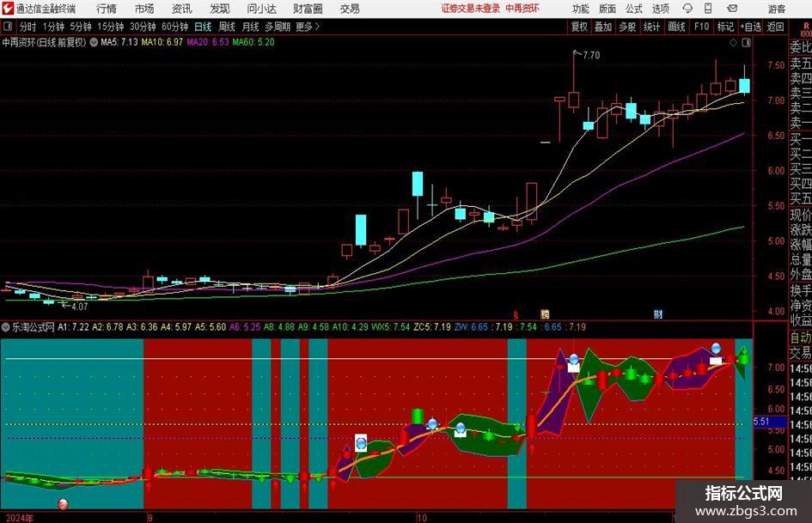Switch to the 15分钟 period tab
The height and width of the screenshot is (523, 812).
point(110,27)
